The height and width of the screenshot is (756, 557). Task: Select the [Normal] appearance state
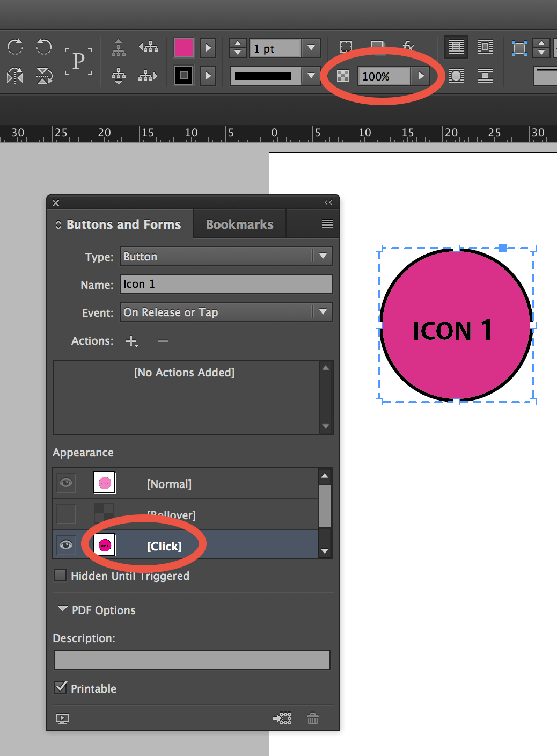pos(185,483)
